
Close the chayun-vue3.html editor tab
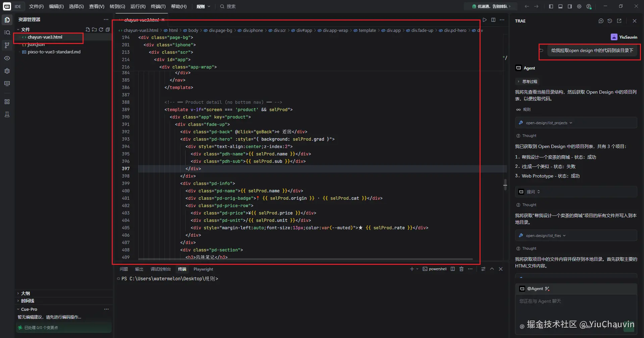point(163,20)
